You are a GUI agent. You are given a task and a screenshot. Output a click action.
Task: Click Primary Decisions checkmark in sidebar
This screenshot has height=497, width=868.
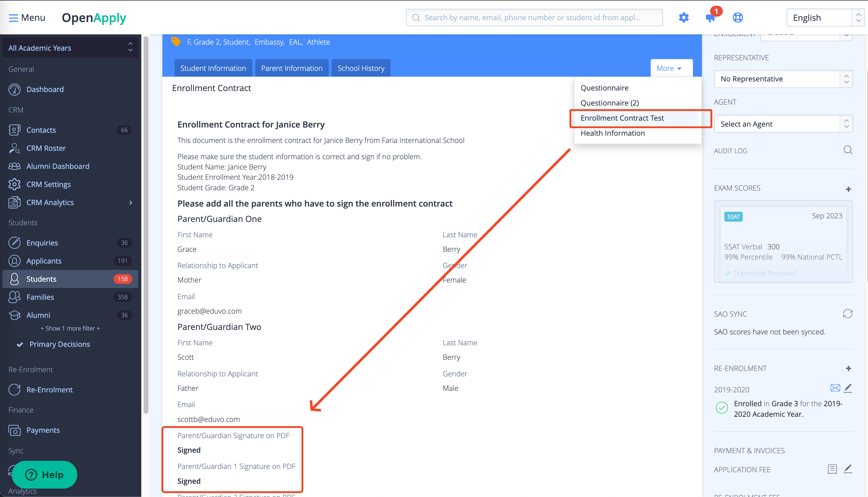point(20,344)
